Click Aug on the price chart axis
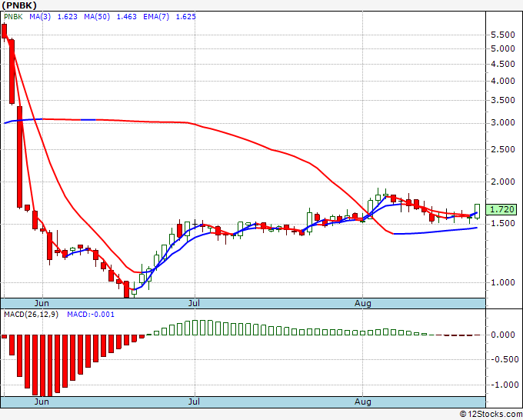The width and height of the screenshot is (523, 420). tap(363, 303)
